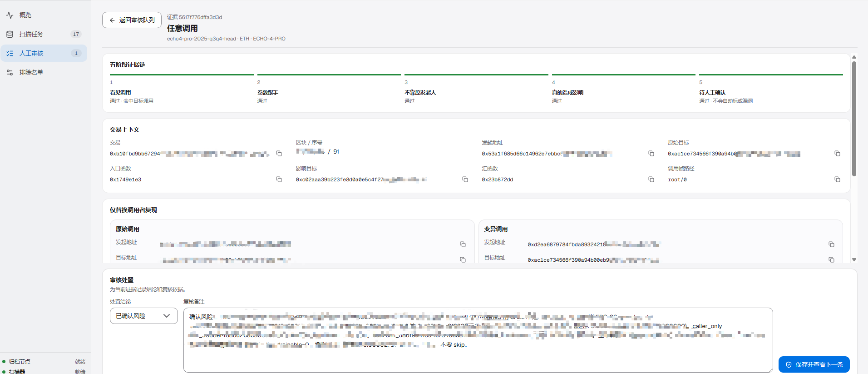This screenshot has width=868, height=374.
Task: Select 人工审核 menu item
Action: 44,53
